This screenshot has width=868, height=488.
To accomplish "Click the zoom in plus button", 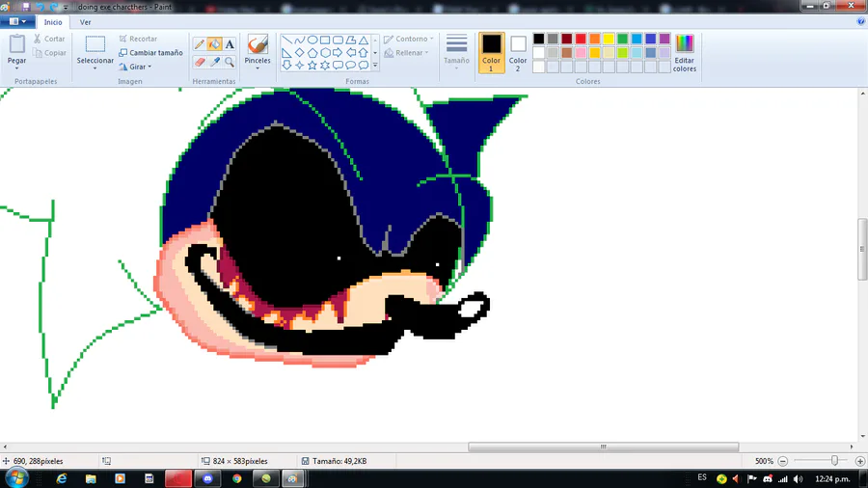I will point(859,461).
